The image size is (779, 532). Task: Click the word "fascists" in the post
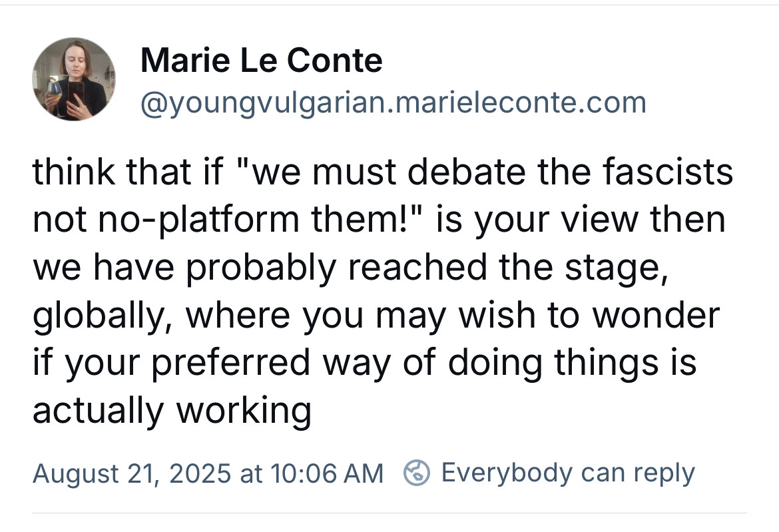[668, 172]
